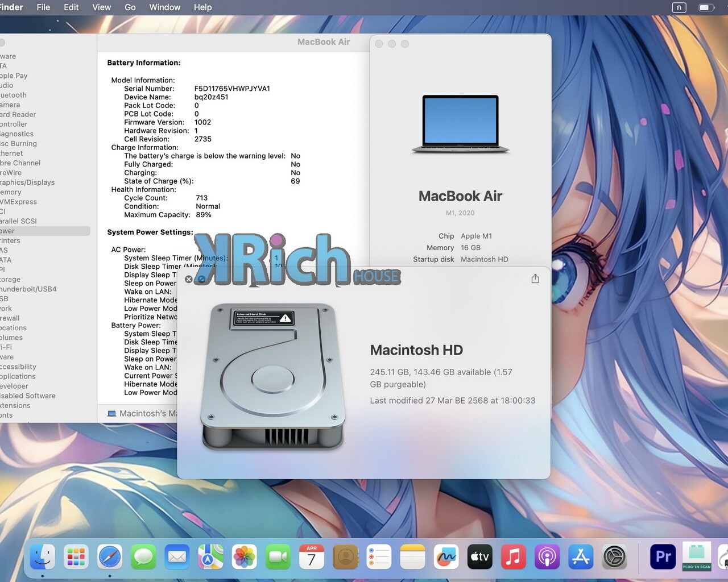Click the Startup disk value Macintosh HD
The image size is (728, 582).
click(x=485, y=259)
